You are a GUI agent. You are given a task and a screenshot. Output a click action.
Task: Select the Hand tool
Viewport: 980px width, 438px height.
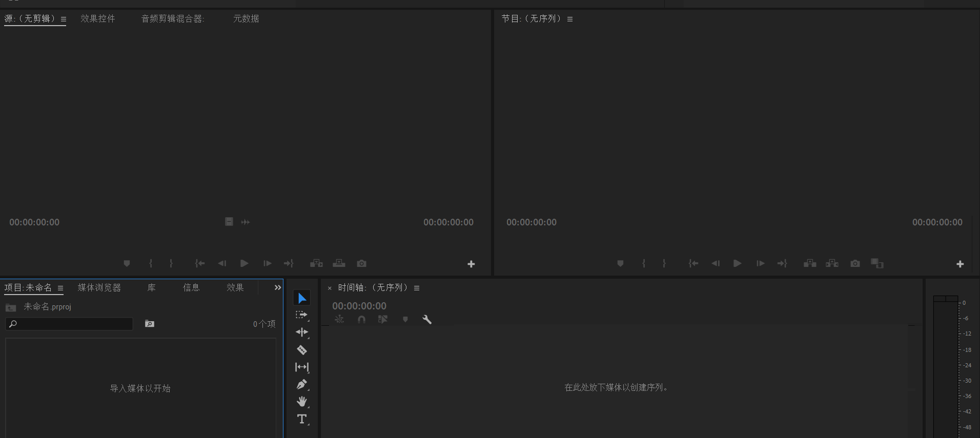click(x=302, y=402)
